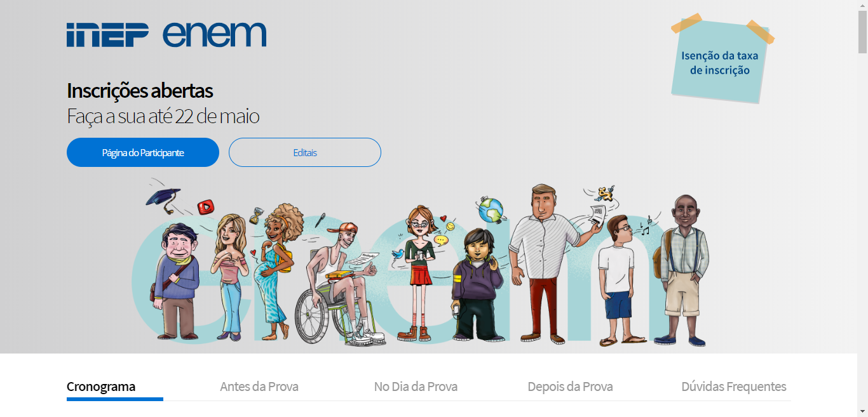Viewport: 868px width, 417px height.
Task: Click the scrollbar down arrow
Action: (862, 411)
